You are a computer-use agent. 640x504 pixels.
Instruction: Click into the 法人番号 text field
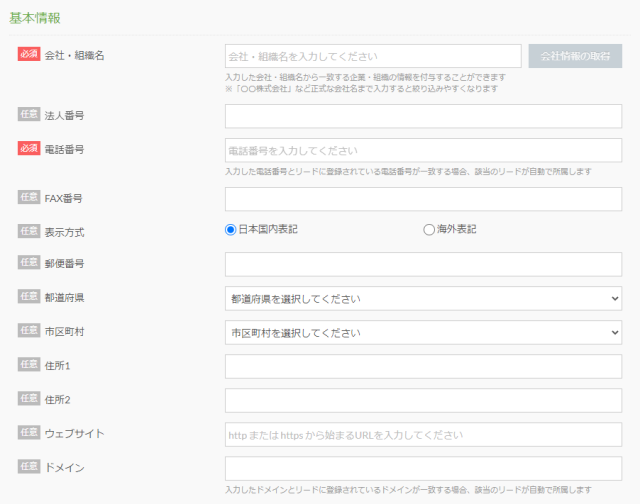pos(423,116)
